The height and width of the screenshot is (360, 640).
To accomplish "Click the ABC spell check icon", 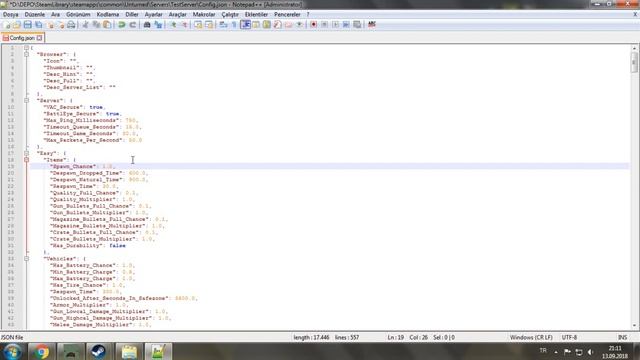I will click(x=371, y=25).
